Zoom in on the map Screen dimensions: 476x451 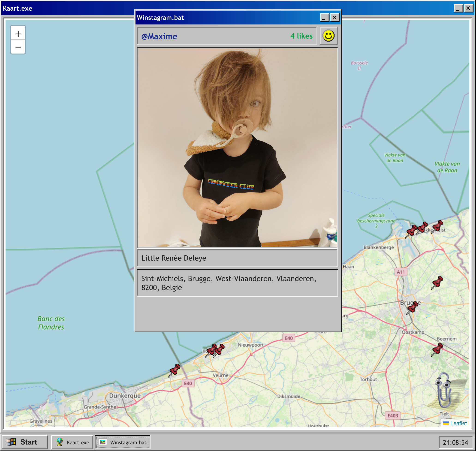(18, 34)
